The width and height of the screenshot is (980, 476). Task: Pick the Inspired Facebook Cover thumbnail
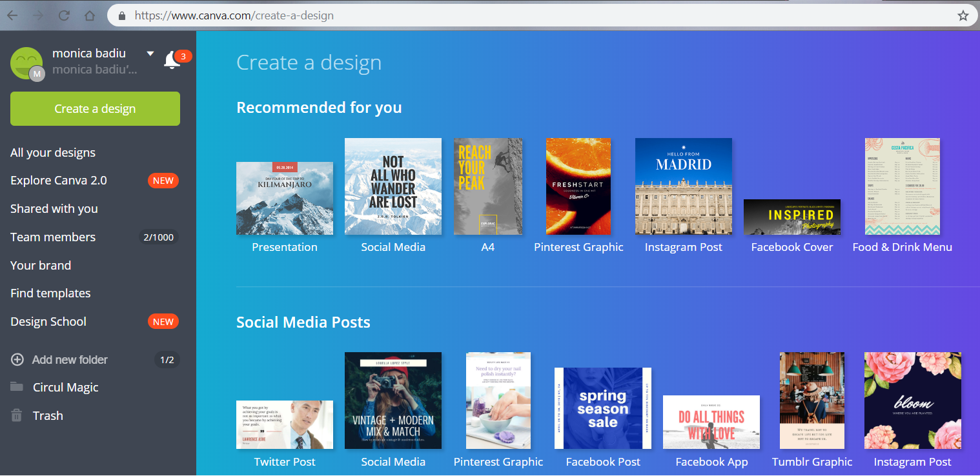(x=792, y=217)
